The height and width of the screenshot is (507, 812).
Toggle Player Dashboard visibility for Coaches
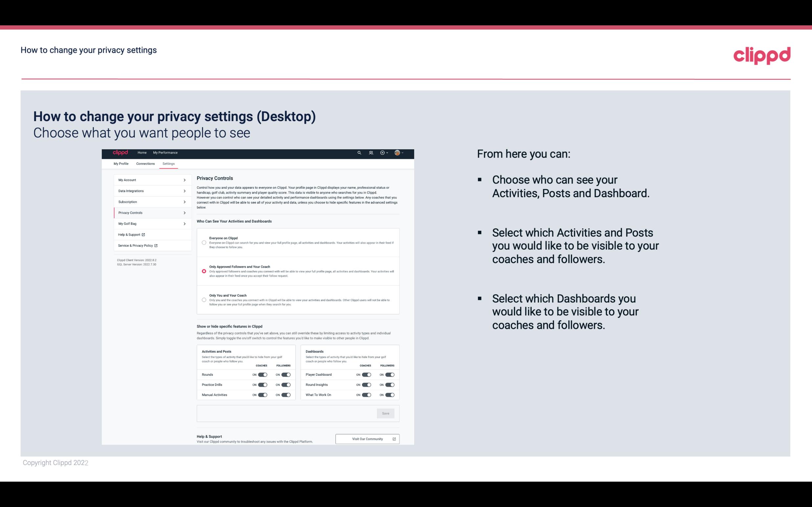[366, 374]
